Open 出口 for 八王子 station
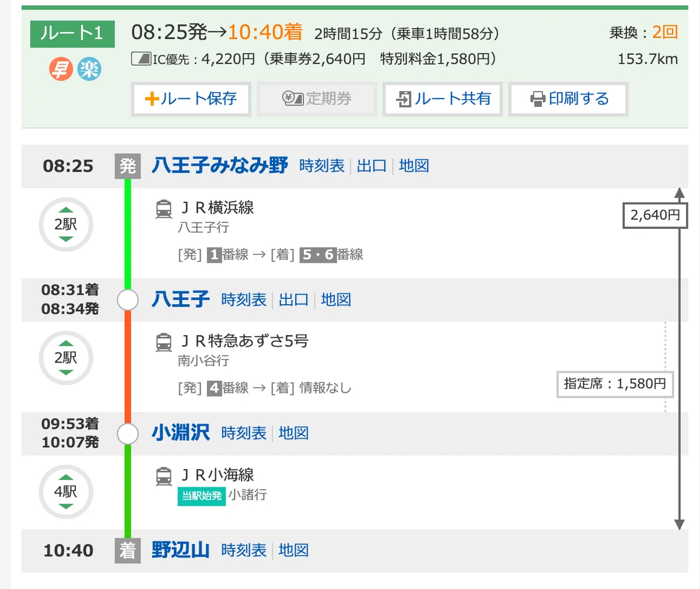The image size is (700, 589). pos(294,299)
